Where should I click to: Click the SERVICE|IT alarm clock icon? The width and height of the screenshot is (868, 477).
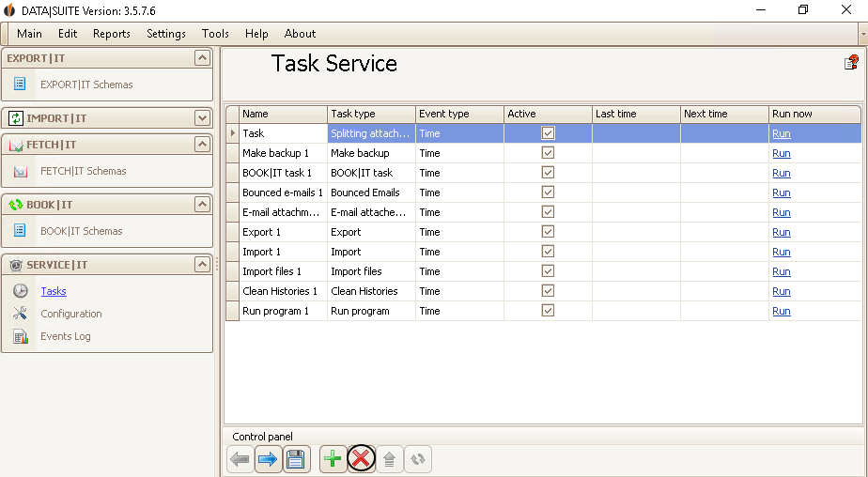click(16, 265)
